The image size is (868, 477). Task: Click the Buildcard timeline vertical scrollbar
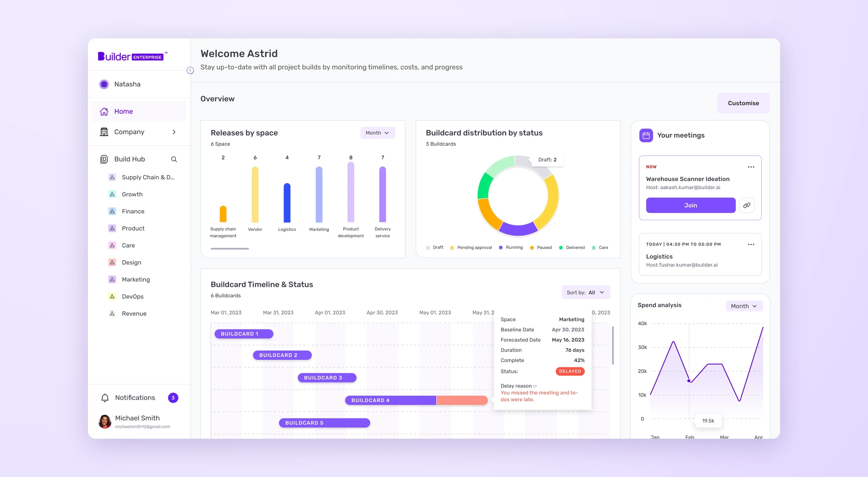click(613, 345)
